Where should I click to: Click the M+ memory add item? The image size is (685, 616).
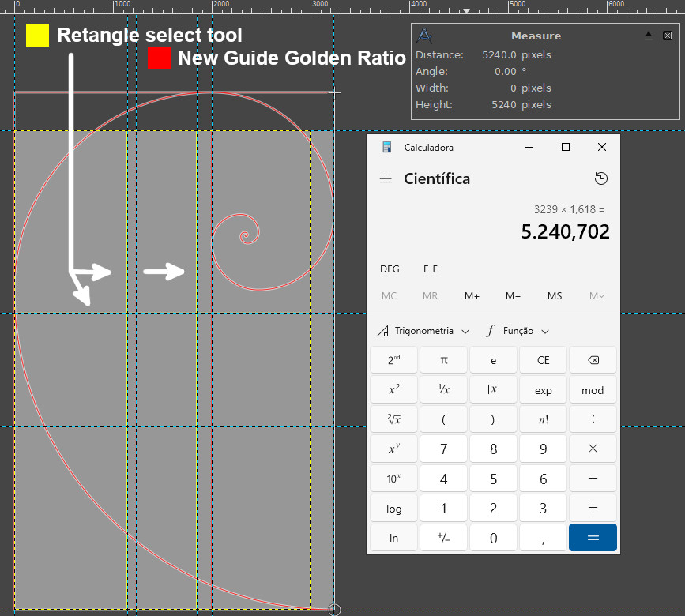(472, 296)
